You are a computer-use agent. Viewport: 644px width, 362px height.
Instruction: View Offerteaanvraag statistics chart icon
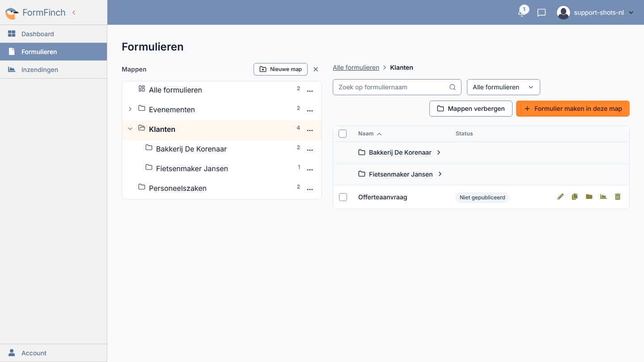click(603, 197)
